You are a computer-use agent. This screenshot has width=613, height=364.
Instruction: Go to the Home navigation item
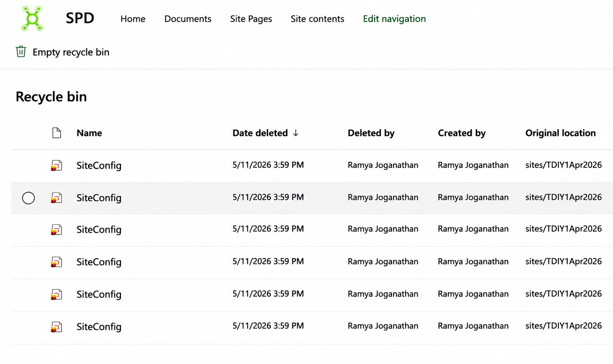coord(133,19)
